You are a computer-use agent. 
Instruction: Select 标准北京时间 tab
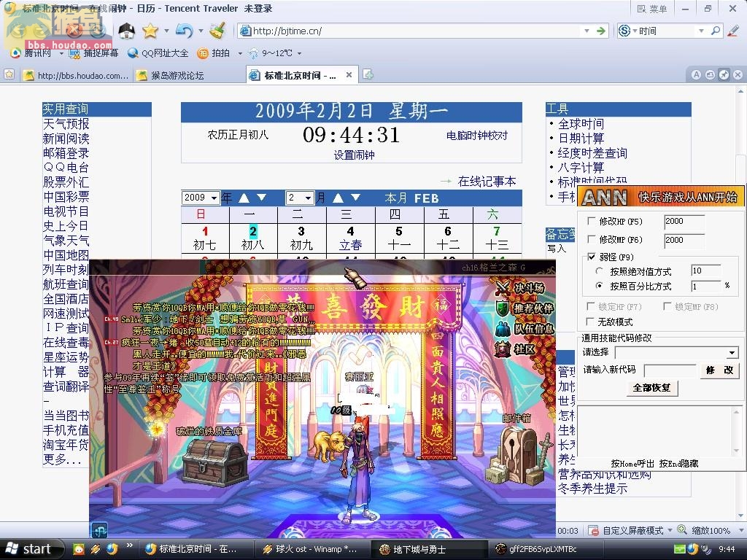[x=301, y=75]
